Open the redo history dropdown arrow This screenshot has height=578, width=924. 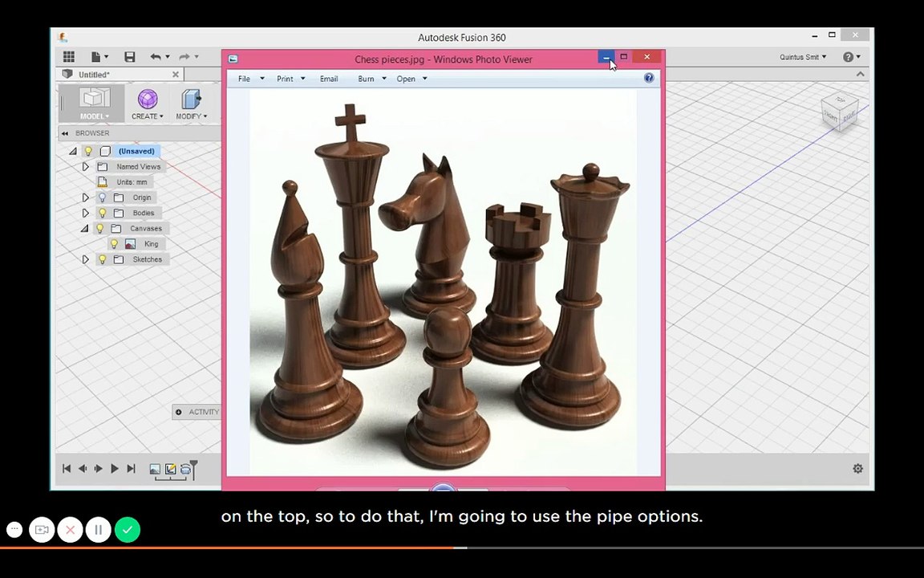pyautogui.click(x=197, y=57)
